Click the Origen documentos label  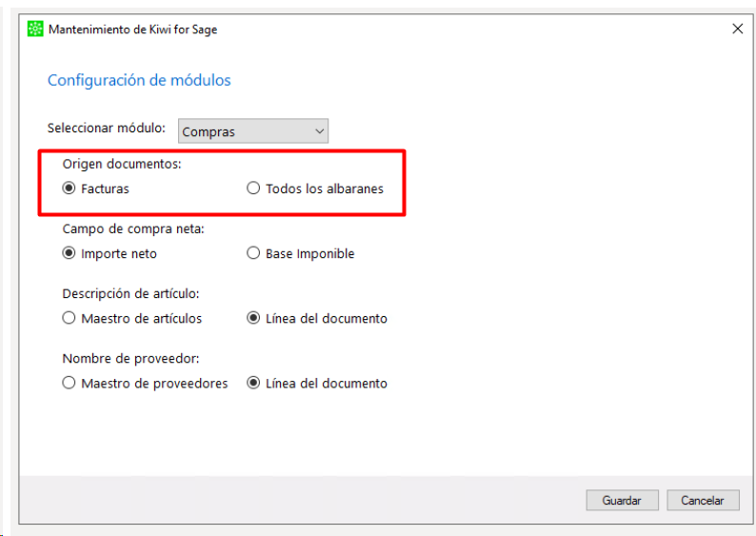[x=122, y=164]
